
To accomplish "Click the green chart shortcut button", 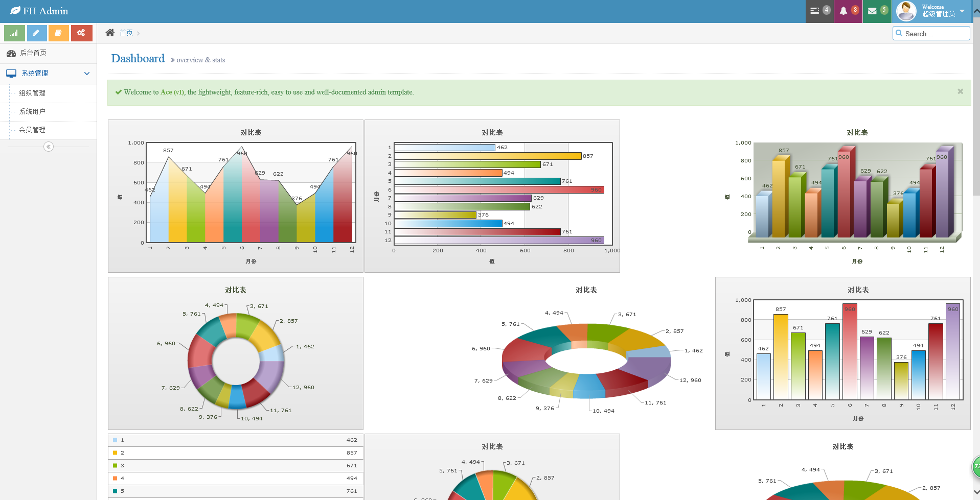I will click(14, 33).
